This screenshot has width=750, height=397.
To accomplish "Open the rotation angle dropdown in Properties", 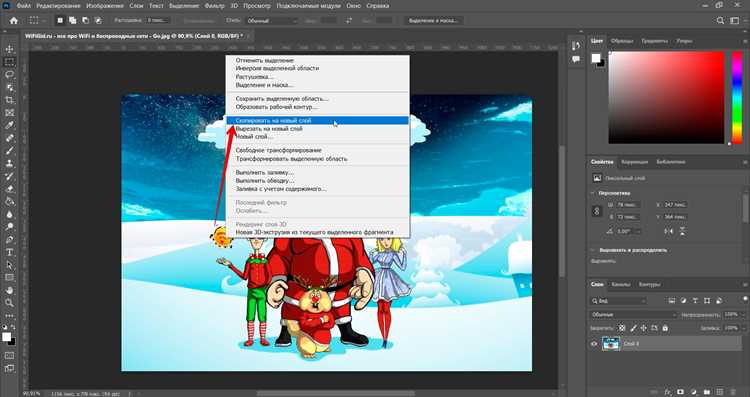I will coord(638,231).
